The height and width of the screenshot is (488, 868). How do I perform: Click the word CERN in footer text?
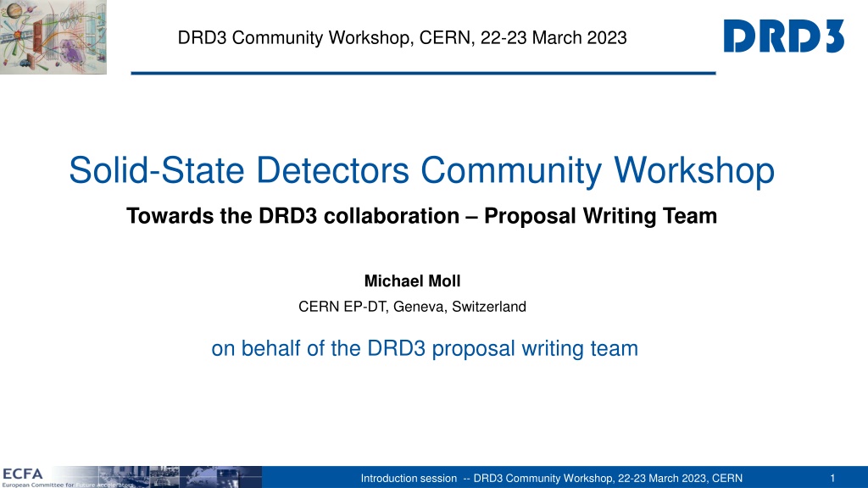pyautogui.click(x=726, y=478)
